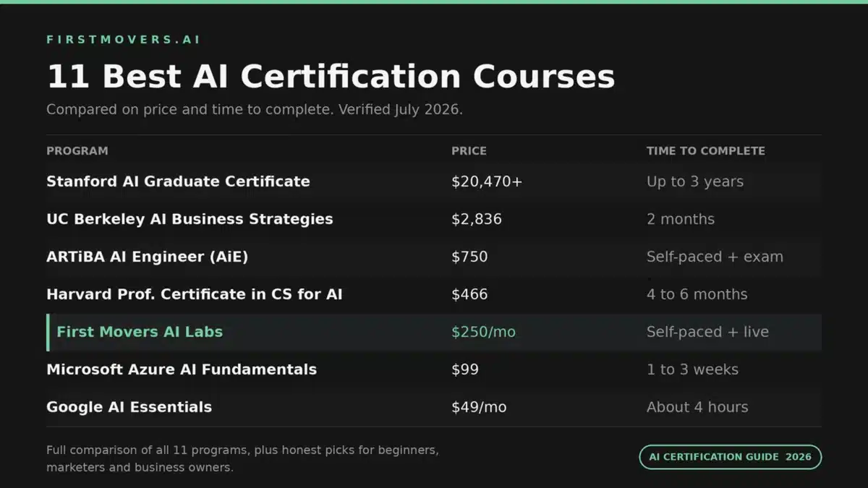Click Google AI Essentials program name

129,407
